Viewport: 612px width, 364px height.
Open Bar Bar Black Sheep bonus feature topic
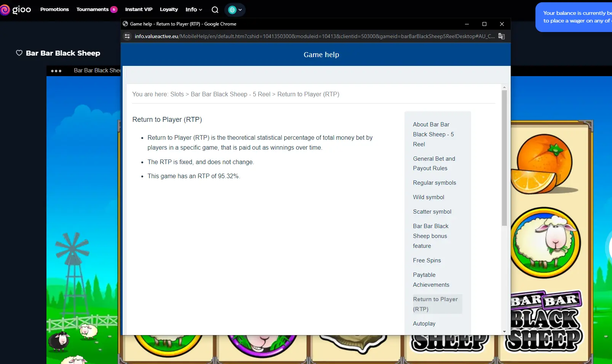(431, 236)
